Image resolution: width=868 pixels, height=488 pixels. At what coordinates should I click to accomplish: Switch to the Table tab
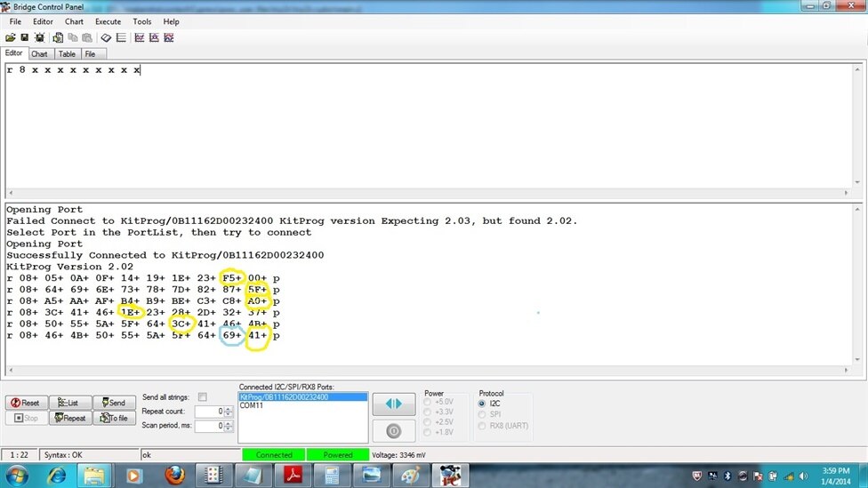coord(67,53)
